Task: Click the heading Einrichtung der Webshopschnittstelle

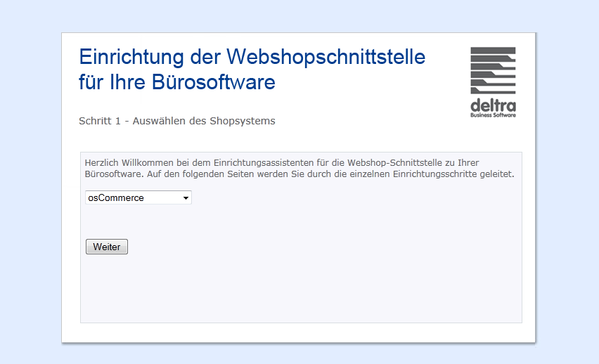Action: [x=252, y=57]
